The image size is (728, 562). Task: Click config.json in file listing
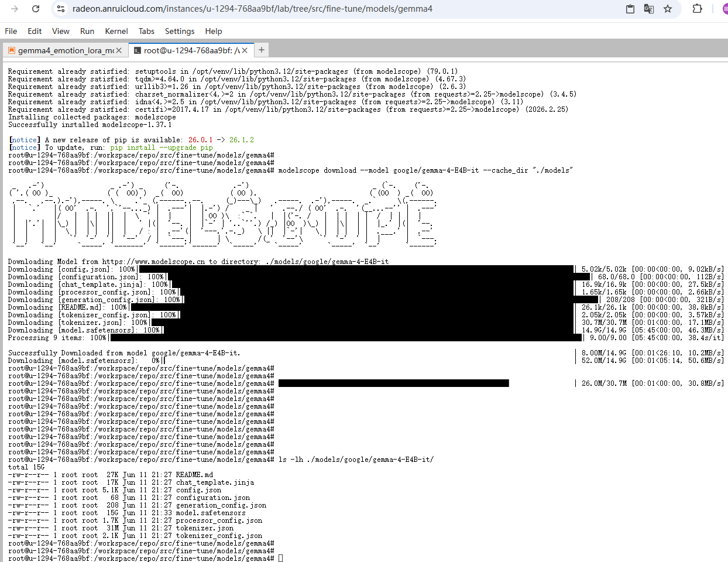198,490
